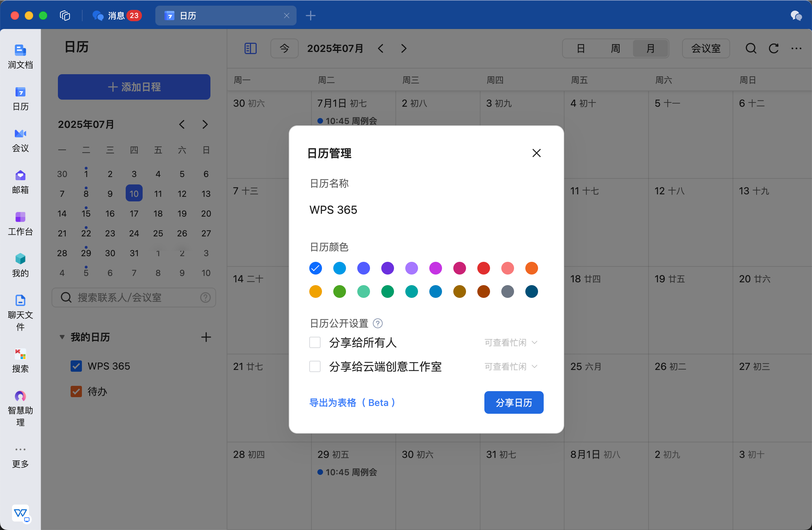This screenshot has height=530, width=812.
Task: Choose the red calendar color swatch
Action: click(484, 268)
